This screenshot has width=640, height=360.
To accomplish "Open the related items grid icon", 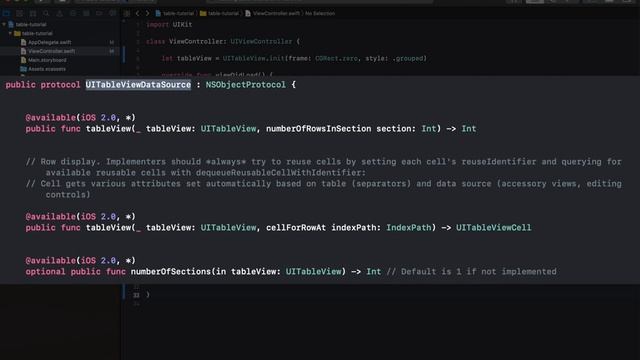I will [127, 13].
